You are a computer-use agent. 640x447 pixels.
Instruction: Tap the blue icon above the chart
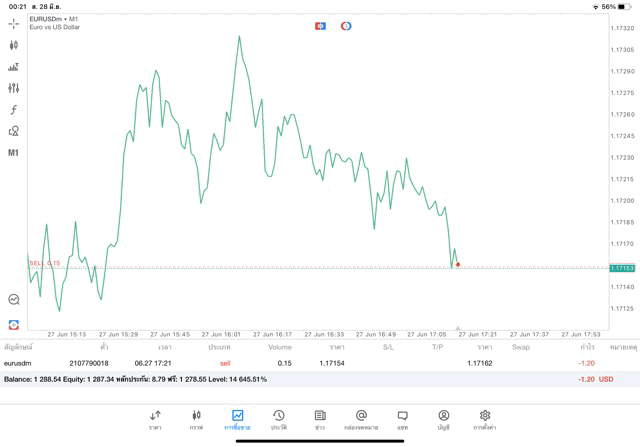coord(320,25)
